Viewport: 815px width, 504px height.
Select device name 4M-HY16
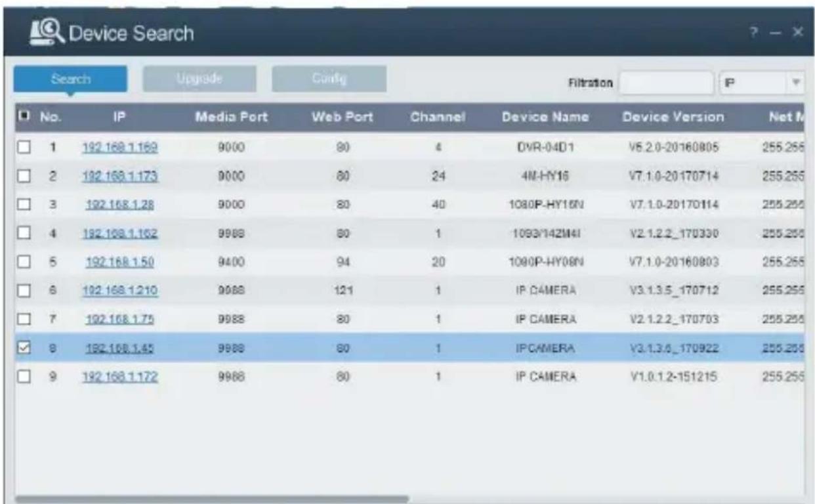(x=545, y=177)
